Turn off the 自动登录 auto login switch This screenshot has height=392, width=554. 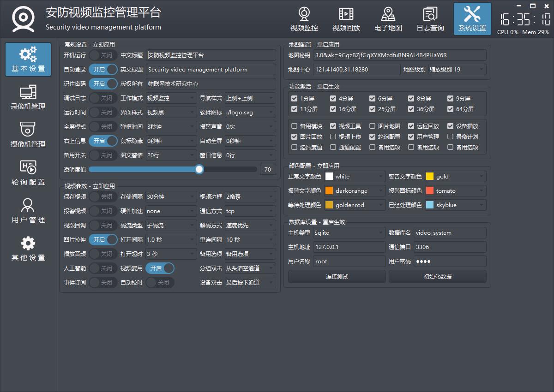coord(103,69)
